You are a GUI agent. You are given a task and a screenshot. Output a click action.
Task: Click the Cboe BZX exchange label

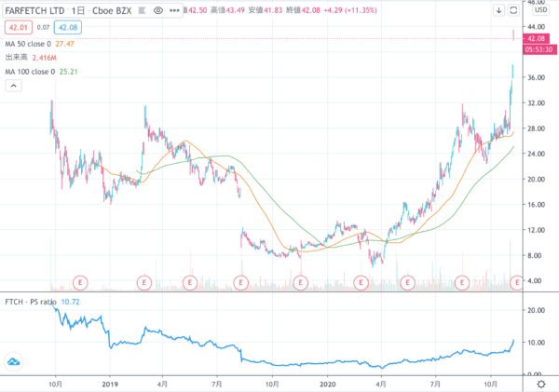click(x=112, y=10)
